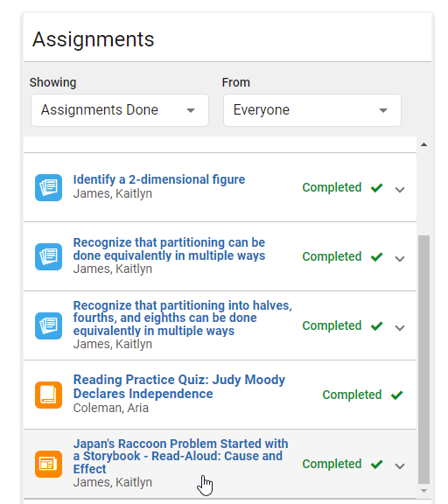The width and height of the screenshot is (448, 504).
Task: Click the assignments list scrollbar thumb
Action: coord(423,360)
